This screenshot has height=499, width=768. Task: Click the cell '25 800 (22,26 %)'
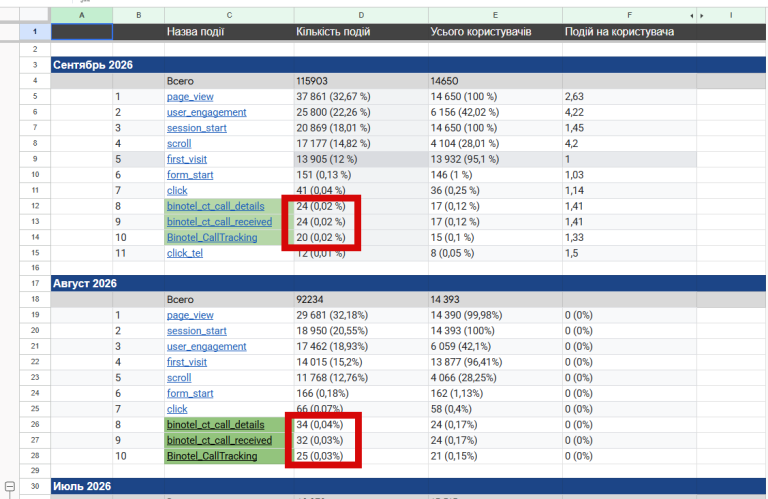click(361, 112)
